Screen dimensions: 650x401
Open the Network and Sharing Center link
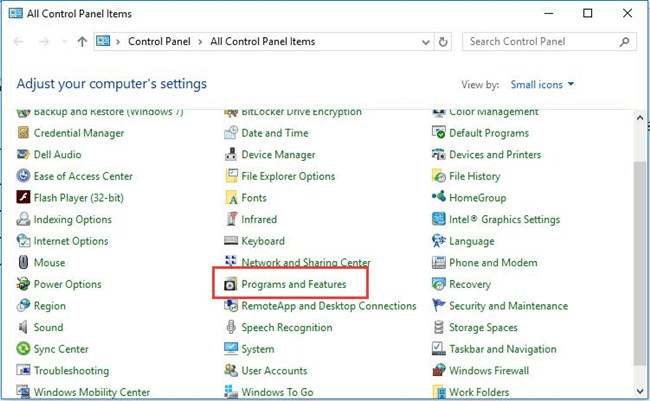click(x=306, y=262)
